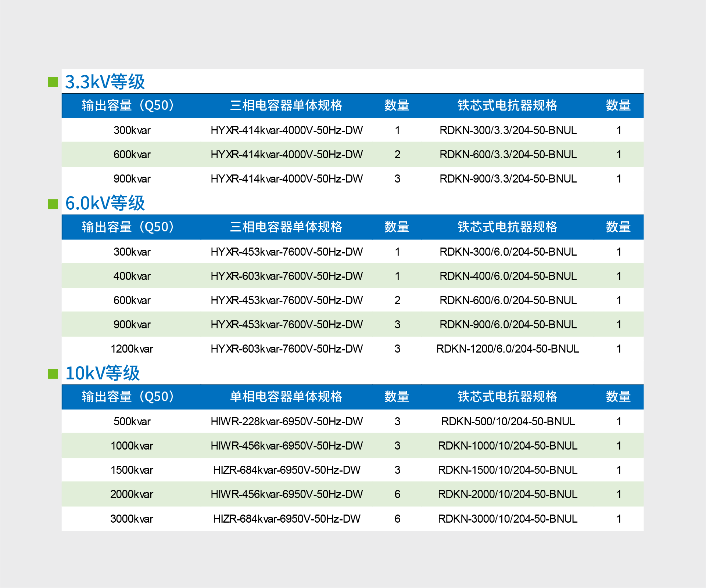706x588 pixels.
Task: Select the HIWR-228kvar-6950V-50Hz-DW cell
Action: point(286,421)
